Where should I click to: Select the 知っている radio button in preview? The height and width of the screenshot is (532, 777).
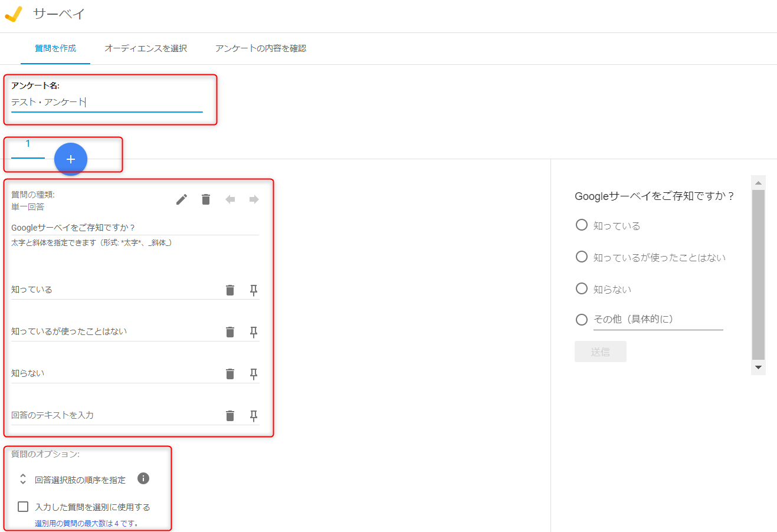click(582, 225)
